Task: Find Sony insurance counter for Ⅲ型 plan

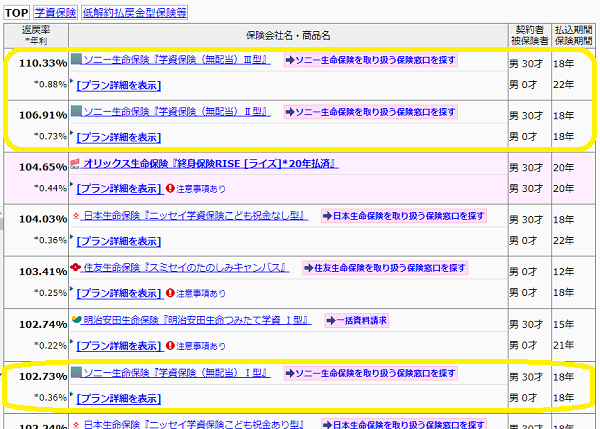Action: click(x=370, y=60)
